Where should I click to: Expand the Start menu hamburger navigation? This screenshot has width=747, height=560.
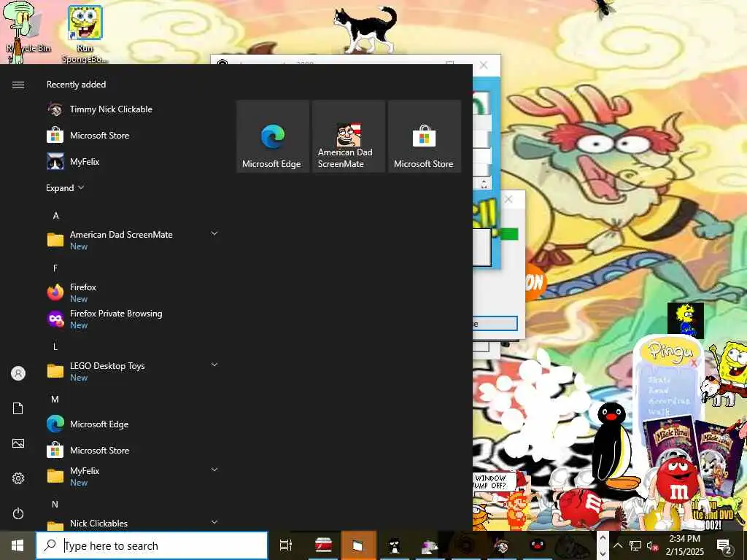(x=18, y=85)
